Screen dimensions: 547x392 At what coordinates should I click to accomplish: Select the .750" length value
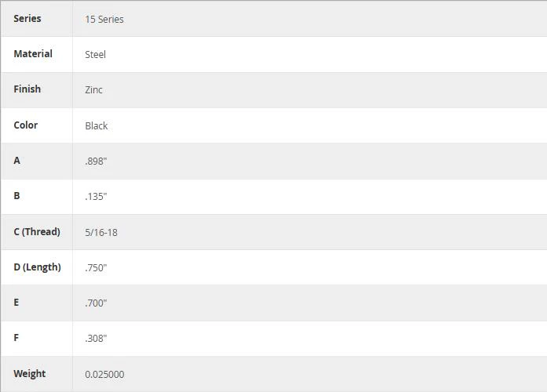pos(96,268)
